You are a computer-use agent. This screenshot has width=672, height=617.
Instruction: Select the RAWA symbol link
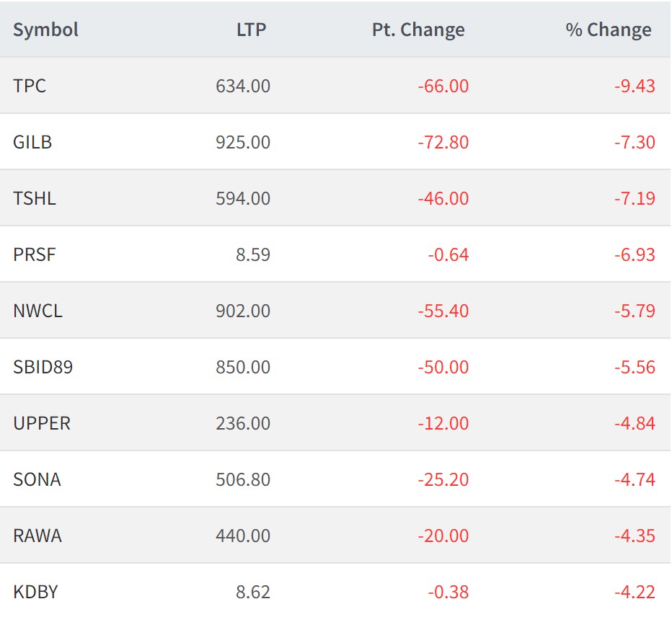[x=37, y=536]
